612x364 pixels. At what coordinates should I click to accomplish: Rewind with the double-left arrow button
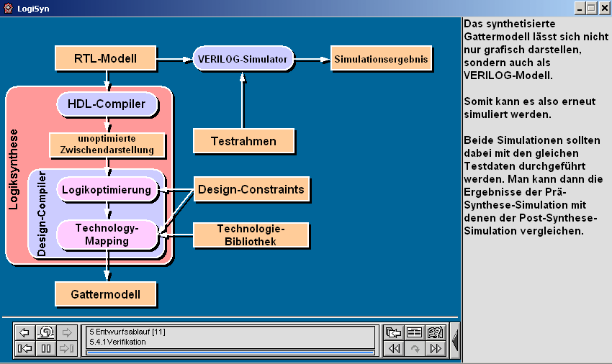click(x=393, y=348)
